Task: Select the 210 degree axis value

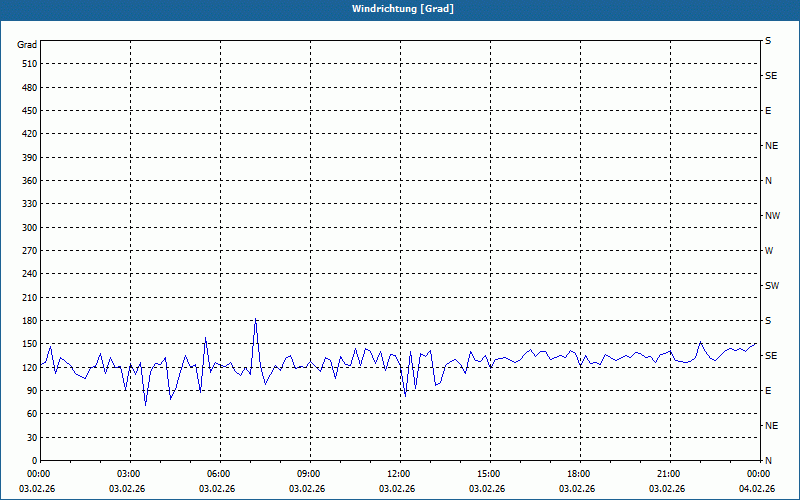Action: (30, 297)
